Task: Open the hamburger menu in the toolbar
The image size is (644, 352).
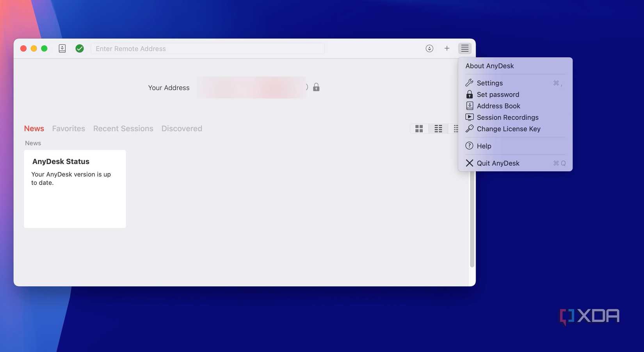Action: click(x=464, y=48)
